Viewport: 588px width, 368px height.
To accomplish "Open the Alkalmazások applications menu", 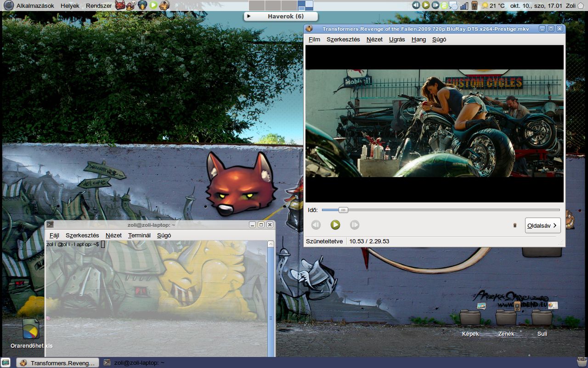I will (x=35, y=6).
